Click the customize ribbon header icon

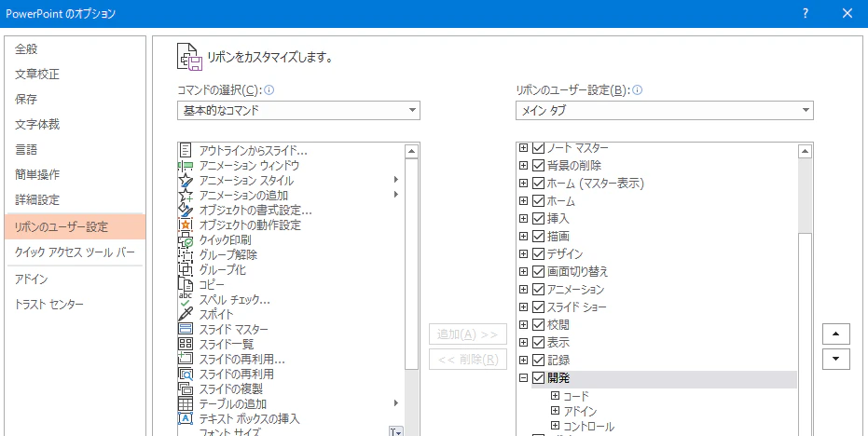189,57
